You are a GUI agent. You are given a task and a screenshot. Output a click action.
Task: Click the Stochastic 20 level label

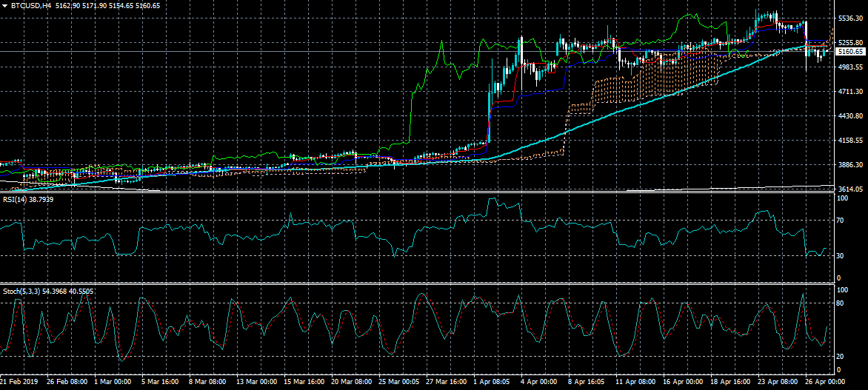pyautogui.click(x=841, y=356)
